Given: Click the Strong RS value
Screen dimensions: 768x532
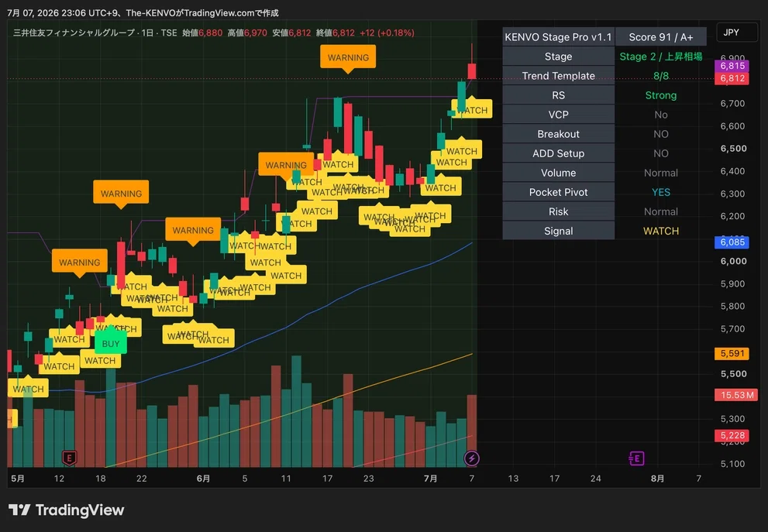Looking at the screenshot, I should 661,95.
